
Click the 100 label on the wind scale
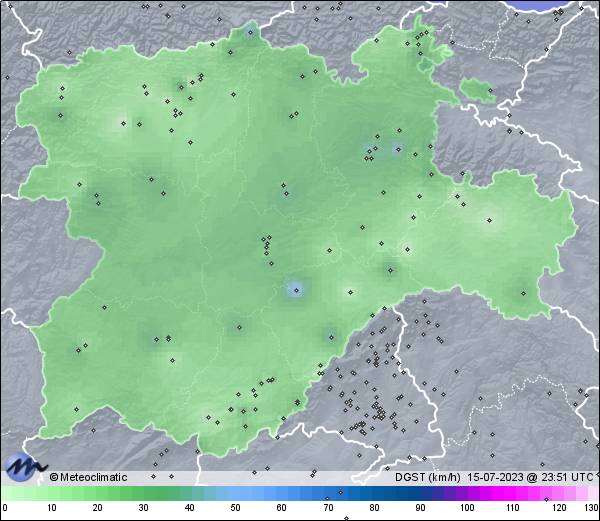click(x=467, y=508)
